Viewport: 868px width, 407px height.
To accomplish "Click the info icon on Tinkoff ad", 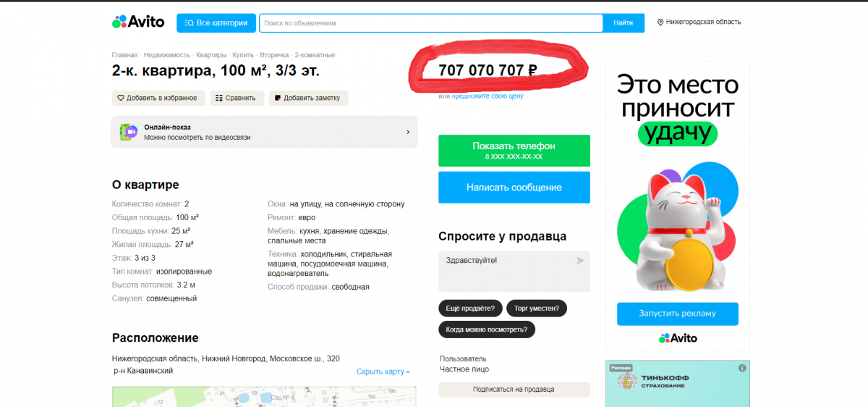I will (x=741, y=369).
